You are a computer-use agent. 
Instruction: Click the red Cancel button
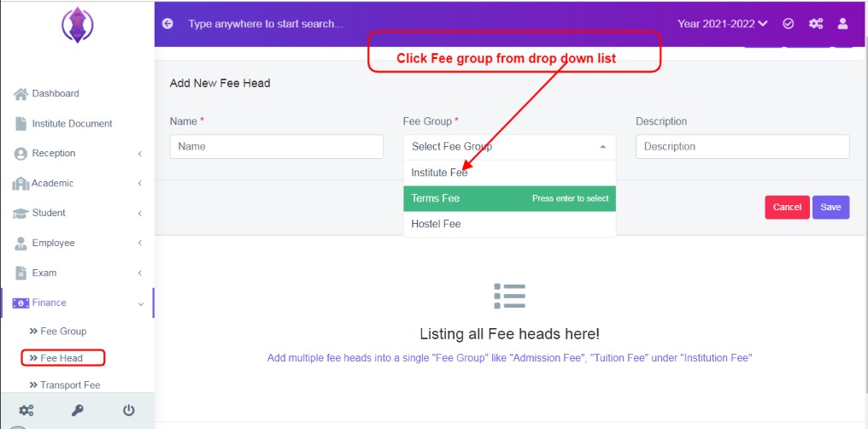point(787,207)
